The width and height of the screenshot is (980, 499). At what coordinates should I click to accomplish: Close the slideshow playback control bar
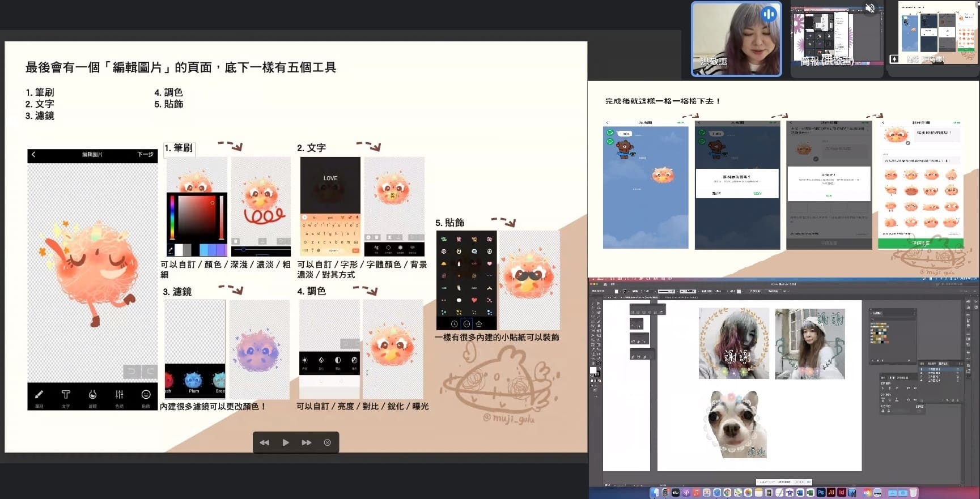[x=328, y=443]
